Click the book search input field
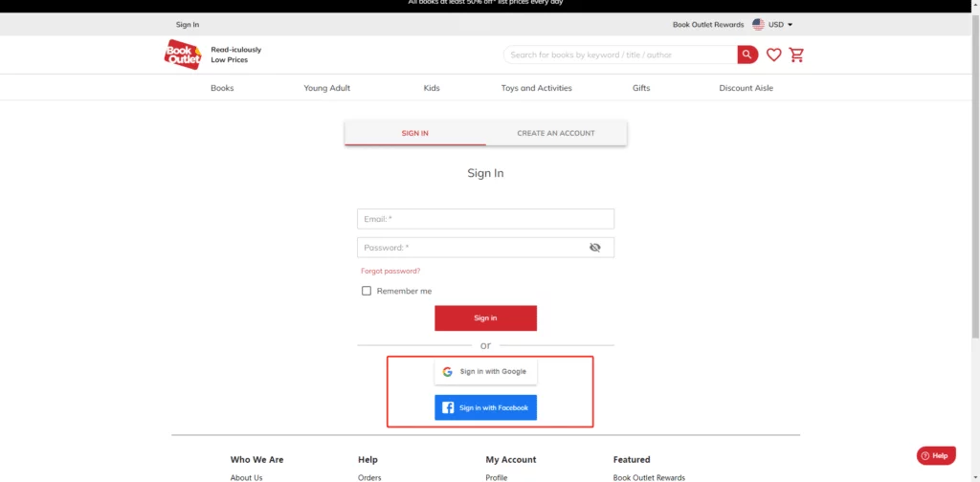The height and width of the screenshot is (482, 980). 620,55
